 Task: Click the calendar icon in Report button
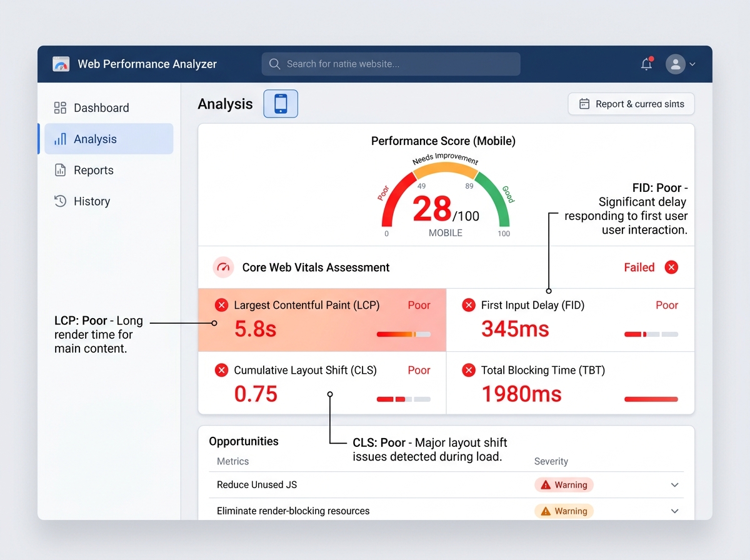click(x=584, y=104)
